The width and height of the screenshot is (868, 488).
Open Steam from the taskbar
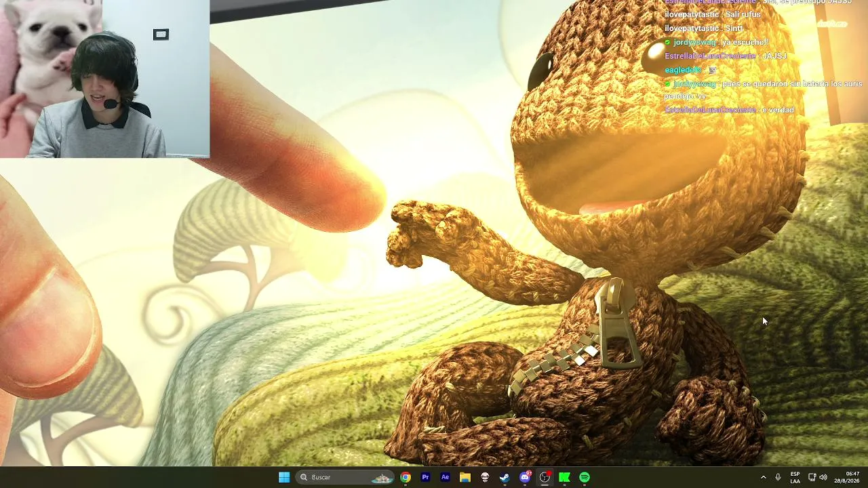pos(505,477)
